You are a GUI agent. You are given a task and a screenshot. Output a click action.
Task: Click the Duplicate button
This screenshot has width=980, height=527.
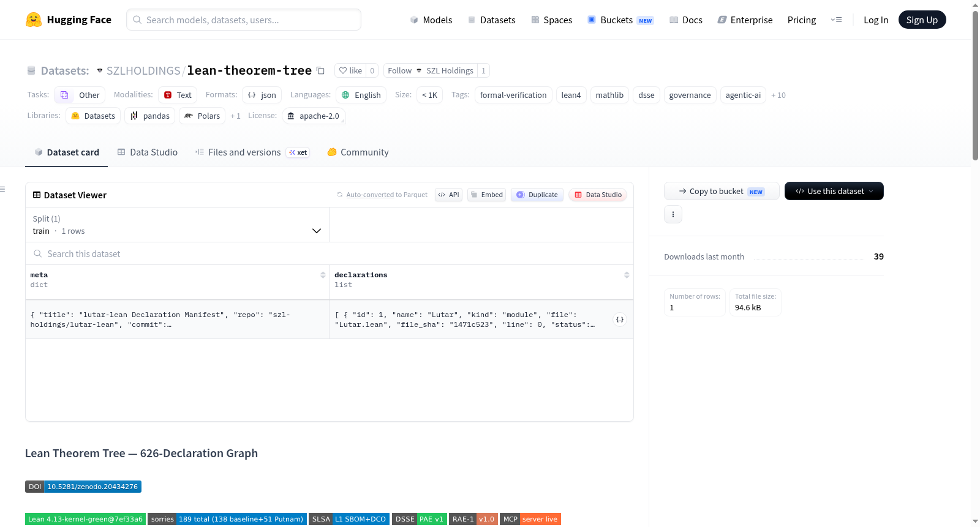(x=537, y=195)
